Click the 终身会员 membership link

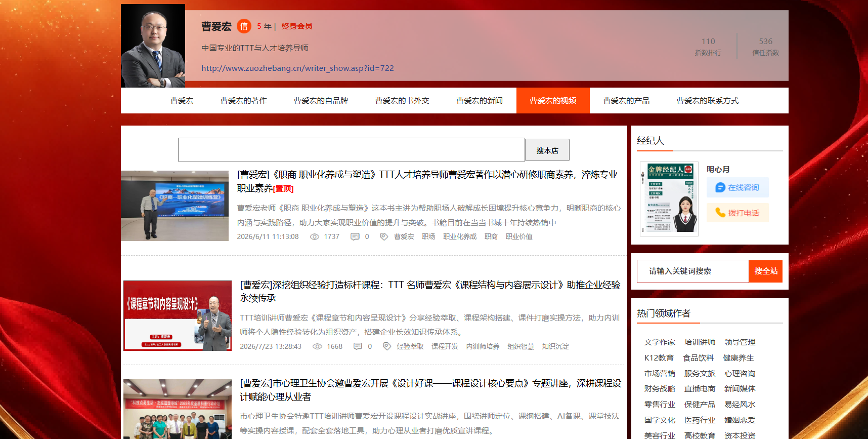click(297, 26)
